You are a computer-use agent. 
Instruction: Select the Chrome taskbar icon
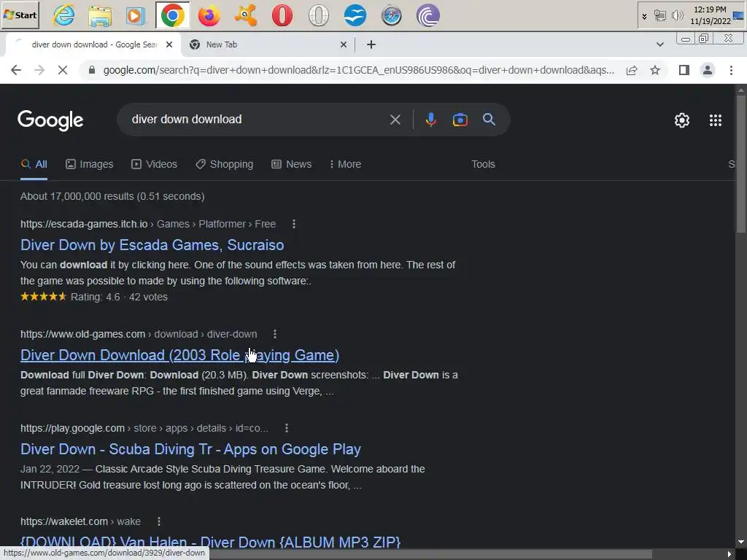(x=172, y=15)
